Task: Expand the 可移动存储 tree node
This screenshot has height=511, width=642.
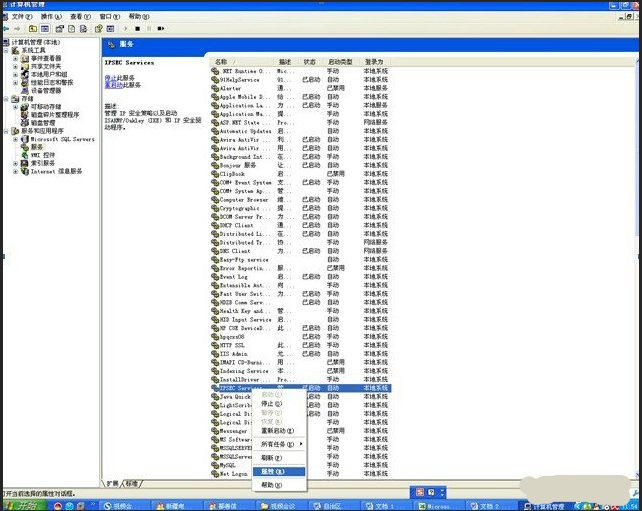Action: (x=16, y=107)
